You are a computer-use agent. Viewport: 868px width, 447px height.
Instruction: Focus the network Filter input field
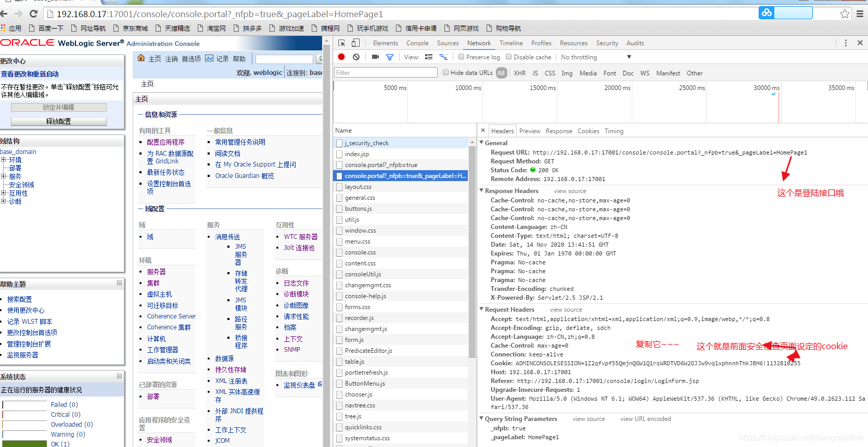click(x=386, y=72)
